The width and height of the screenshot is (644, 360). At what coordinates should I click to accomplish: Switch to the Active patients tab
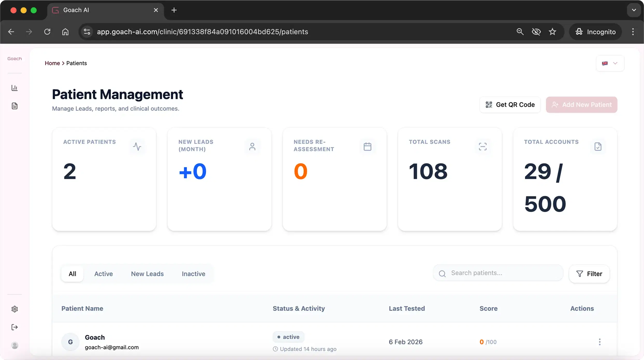click(104, 274)
